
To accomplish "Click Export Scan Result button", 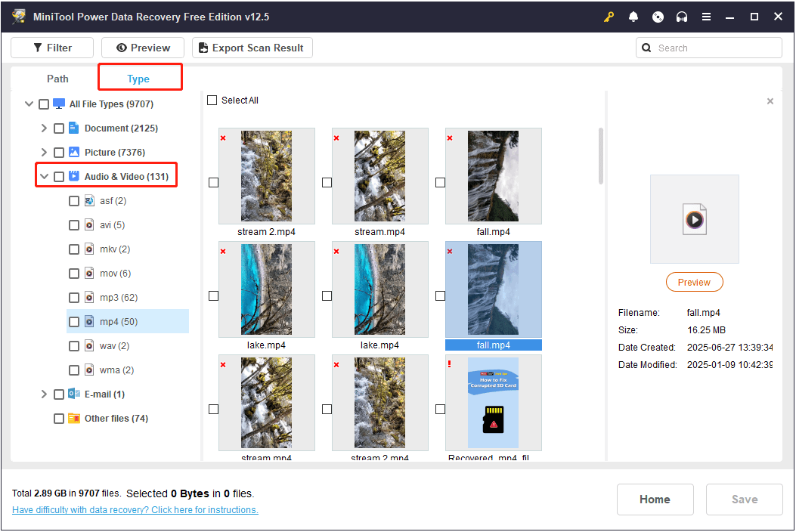I will 252,48.
